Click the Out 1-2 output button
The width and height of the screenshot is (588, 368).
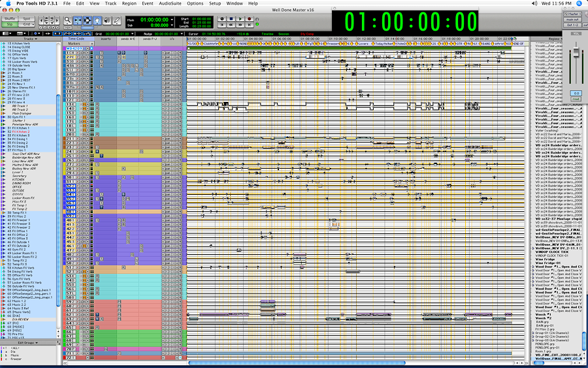pos(572,25)
